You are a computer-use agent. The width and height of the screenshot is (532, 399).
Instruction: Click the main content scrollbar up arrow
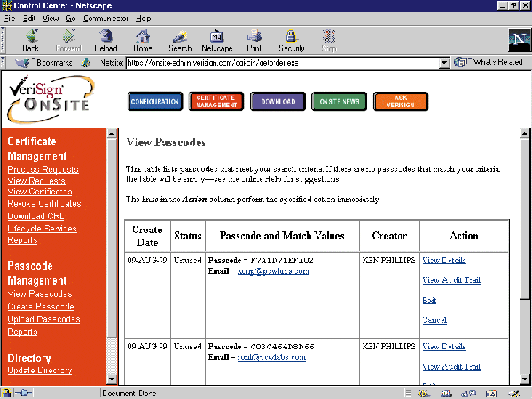click(525, 133)
